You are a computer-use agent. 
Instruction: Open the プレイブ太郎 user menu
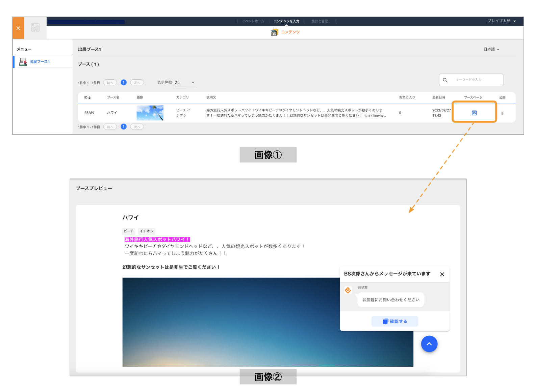click(x=502, y=21)
